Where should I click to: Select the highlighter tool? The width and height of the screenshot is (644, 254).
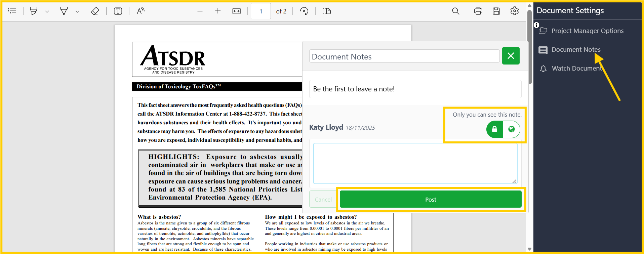point(34,11)
